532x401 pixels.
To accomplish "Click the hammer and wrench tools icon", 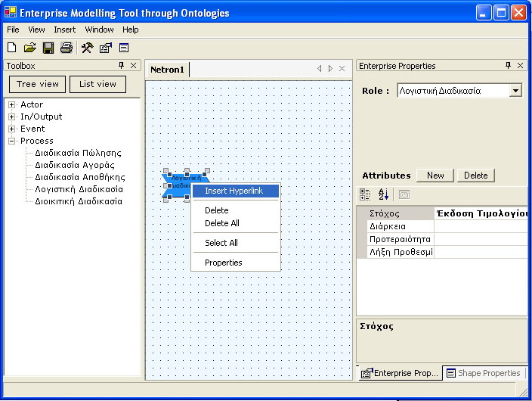I will tap(87, 48).
